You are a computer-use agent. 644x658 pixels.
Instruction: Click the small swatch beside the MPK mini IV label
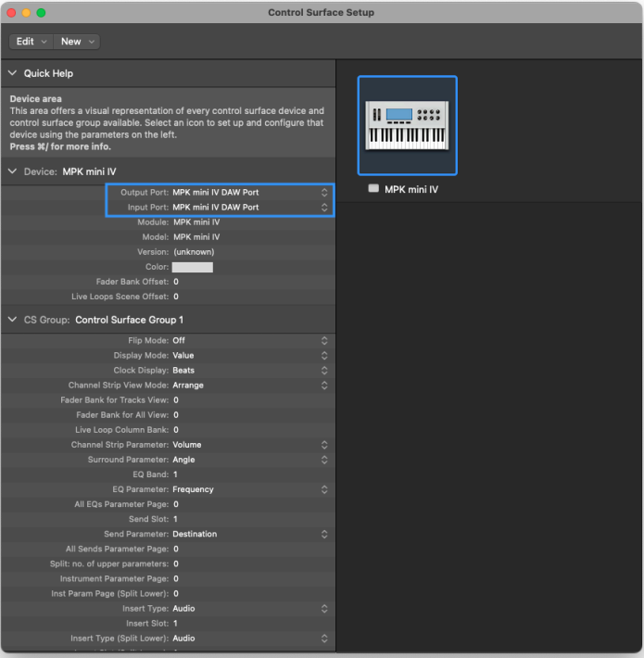373,188
